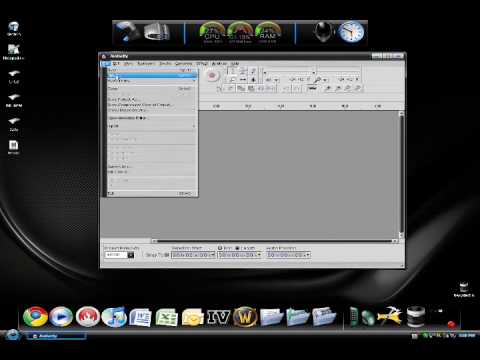
Task: Click the Copy icon in edit toolbar
Action: pos(241,88)
